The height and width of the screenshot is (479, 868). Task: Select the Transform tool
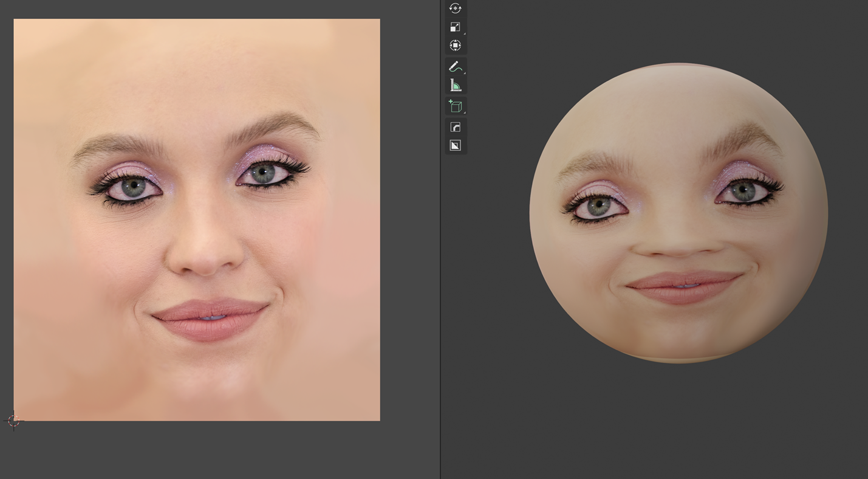(x=455, y=46)
